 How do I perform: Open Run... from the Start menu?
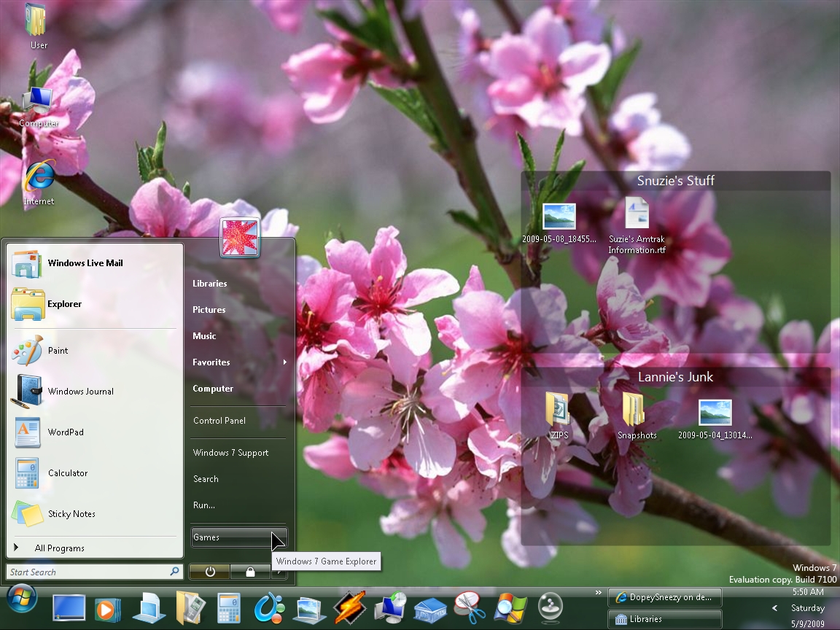coord(203,505)
